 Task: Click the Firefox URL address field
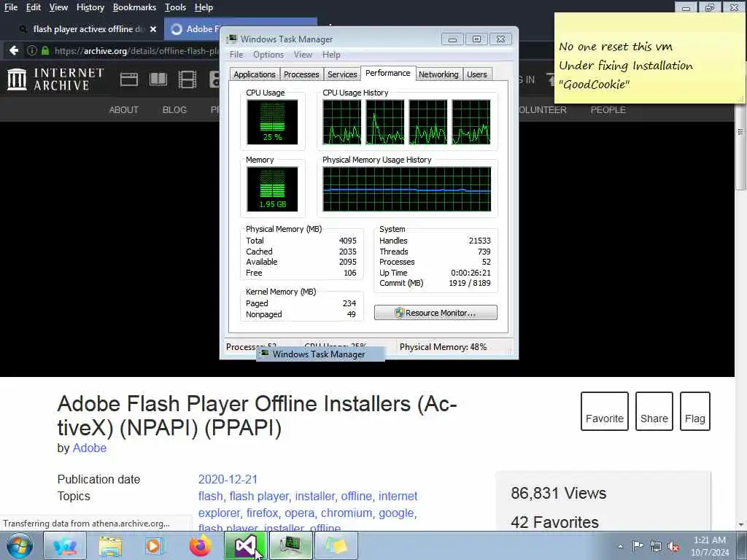pos(136,50)
